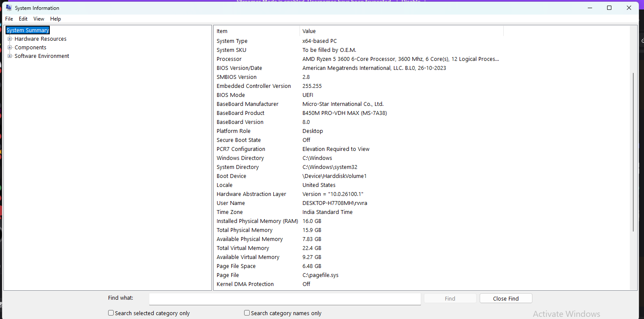Screen dimensions: 644x319
Task: Click the Find button
Action: pos(450,299)
